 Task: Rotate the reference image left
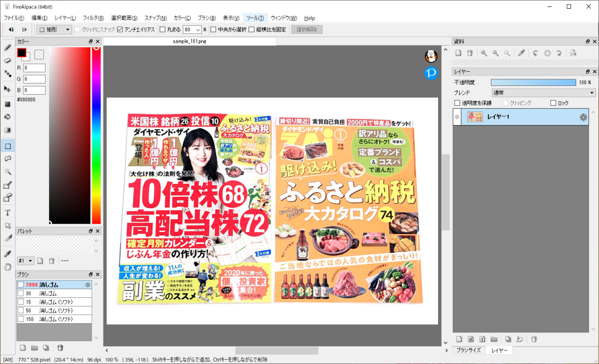coord(536,53)
